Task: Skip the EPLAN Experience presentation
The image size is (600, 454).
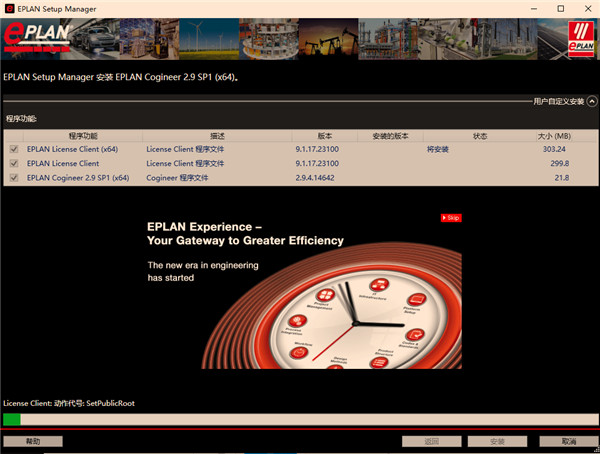Action: 451,217
